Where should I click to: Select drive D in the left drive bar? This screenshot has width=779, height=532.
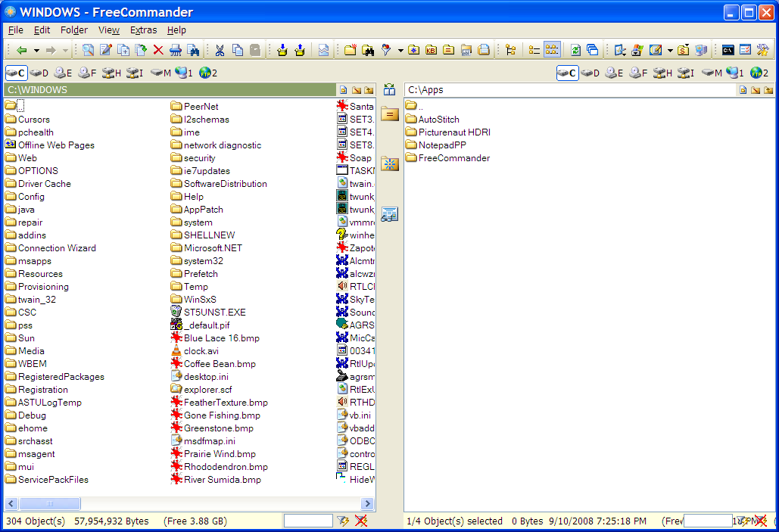pos(39,73)
